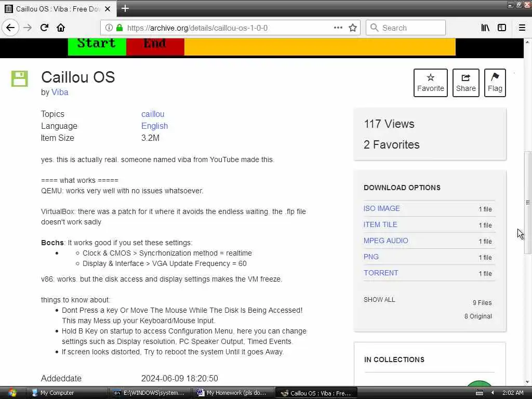This screenshot has width=532, height=399.
Task: Open a new browser tab
Action: (125, 8)
